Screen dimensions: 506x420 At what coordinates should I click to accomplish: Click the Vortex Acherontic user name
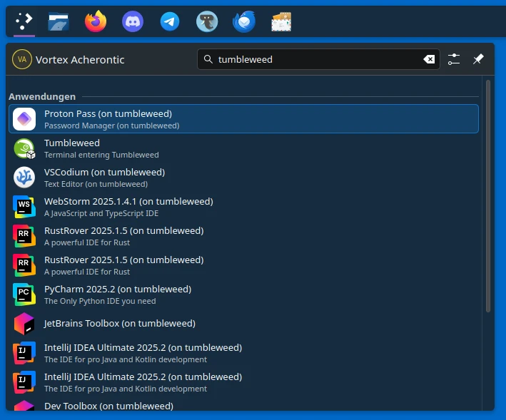[x=80, y=60]
